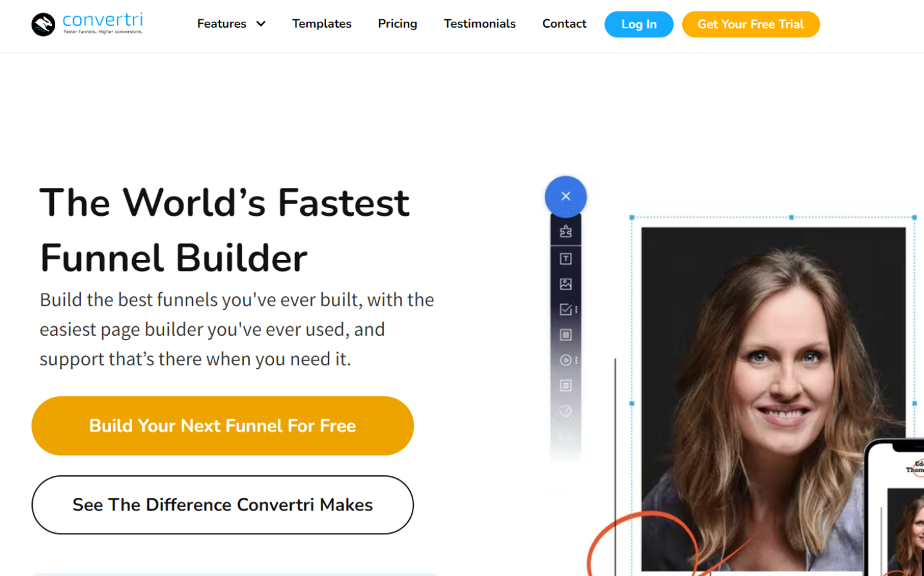This screenshot has width=924, height=576.
Task: Open the Templates page
Action: (x=321, y=24)
